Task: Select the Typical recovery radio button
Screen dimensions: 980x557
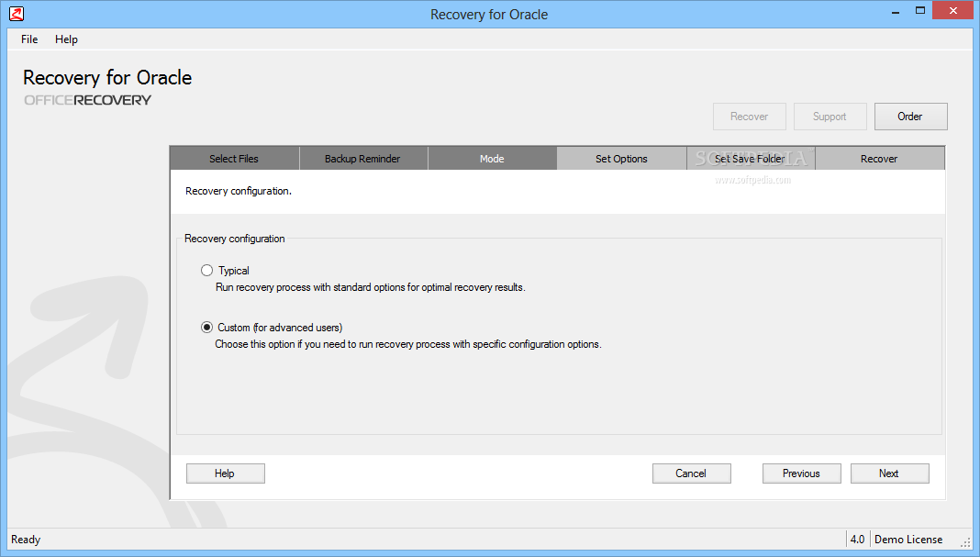Action: (x=206, y=271)
